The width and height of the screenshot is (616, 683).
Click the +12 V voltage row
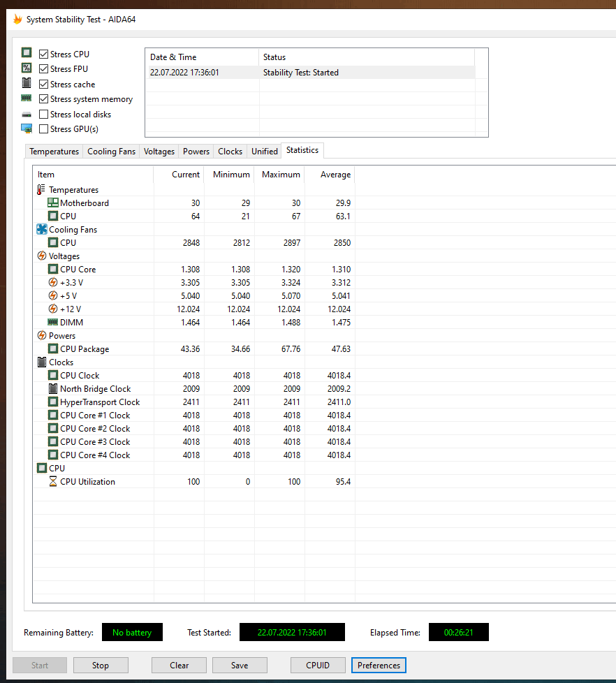(194, 309)
